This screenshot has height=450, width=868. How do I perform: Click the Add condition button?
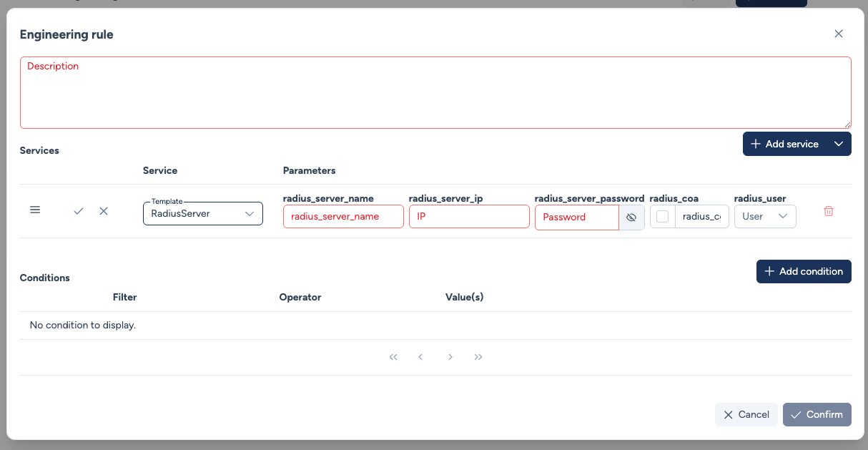coord(804,271)
